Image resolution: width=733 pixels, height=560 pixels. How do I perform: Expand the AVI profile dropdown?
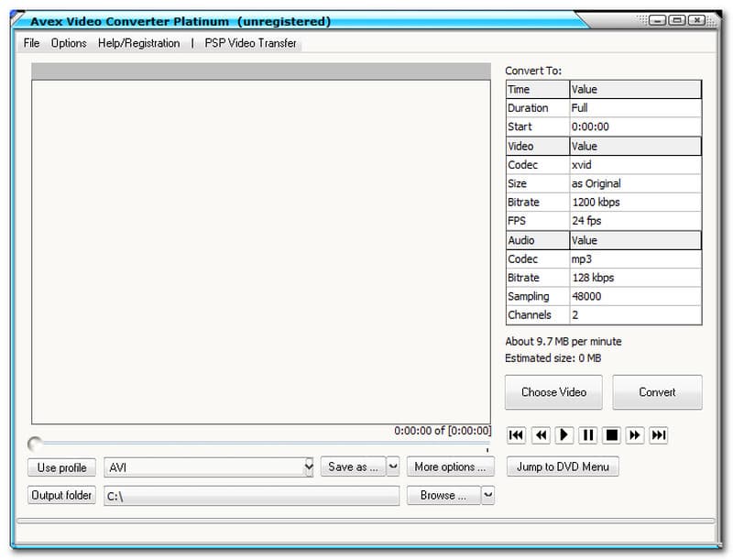(308, 467)
